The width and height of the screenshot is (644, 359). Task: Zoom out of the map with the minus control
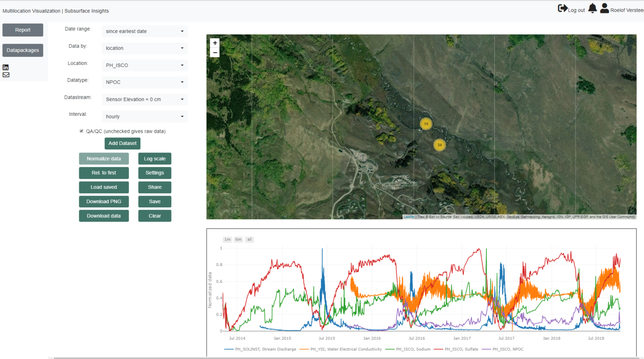coord(215,52)
